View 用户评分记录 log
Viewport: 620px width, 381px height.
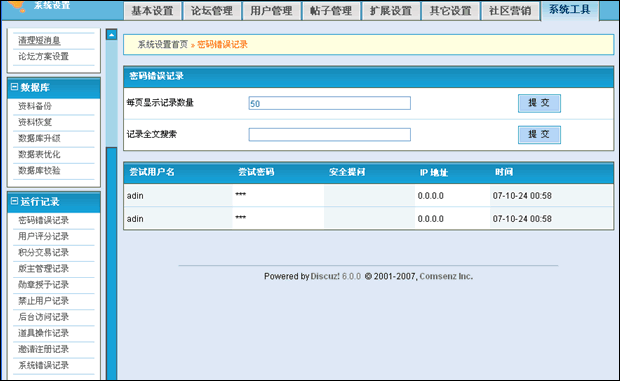click(x=43, y=236)
